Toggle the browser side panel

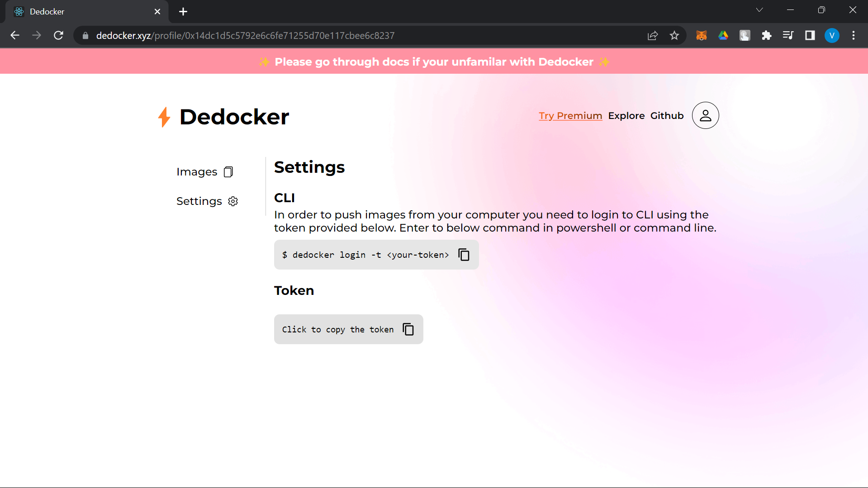coord(810,35)
